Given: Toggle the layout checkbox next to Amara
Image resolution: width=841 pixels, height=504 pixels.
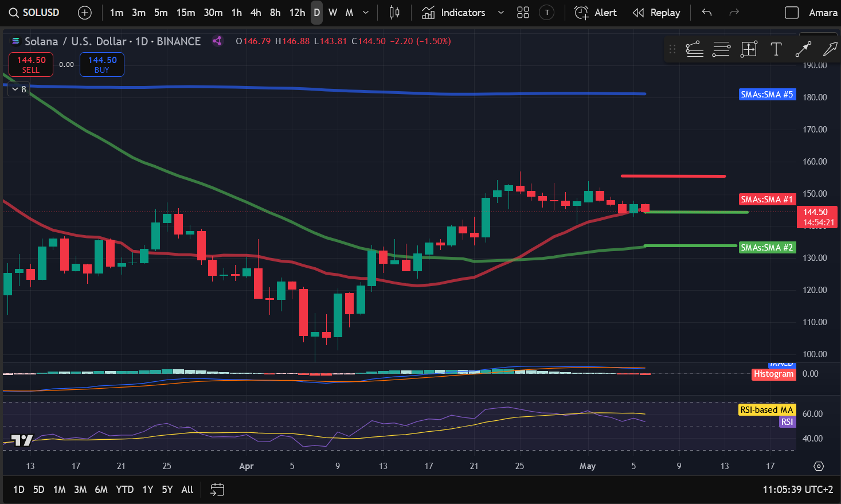Looking at the screenshot, I should (792, 13).
